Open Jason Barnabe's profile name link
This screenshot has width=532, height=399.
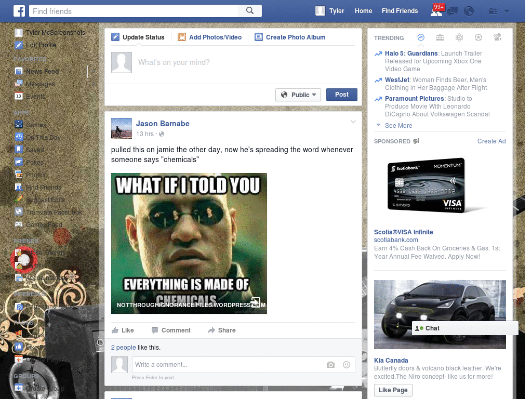[163, 124]
